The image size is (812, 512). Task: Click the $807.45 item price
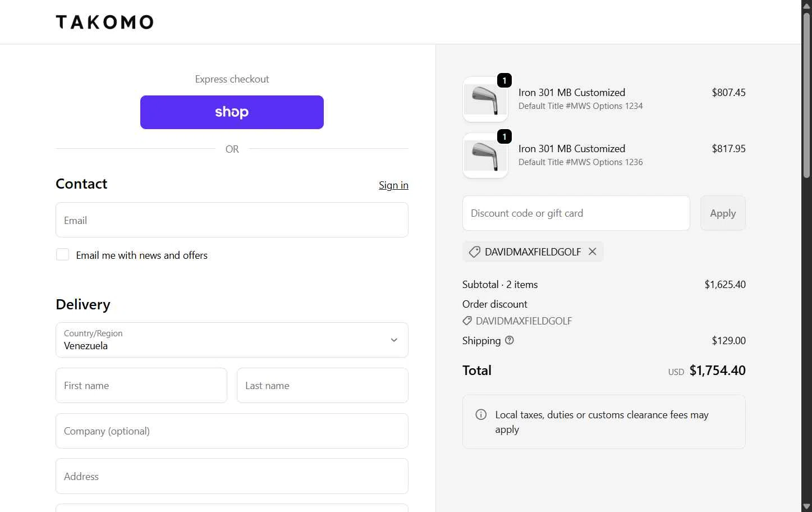[x=728, y=93]
